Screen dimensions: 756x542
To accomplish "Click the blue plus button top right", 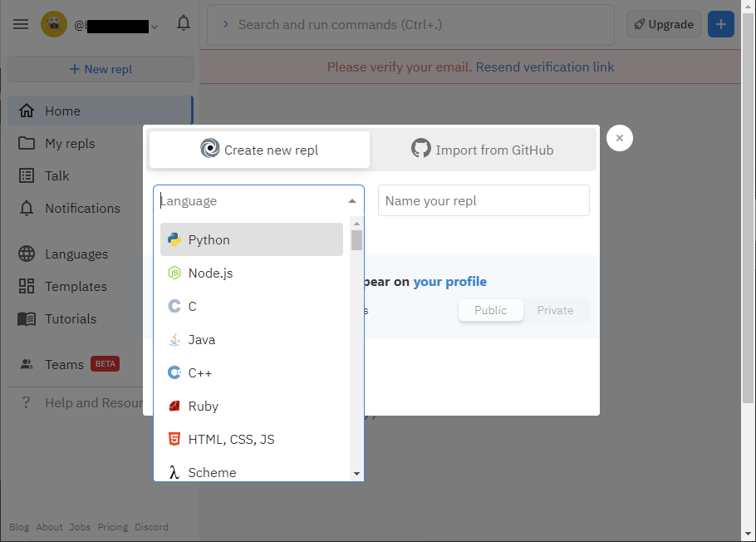I will [x=721, y=24].
